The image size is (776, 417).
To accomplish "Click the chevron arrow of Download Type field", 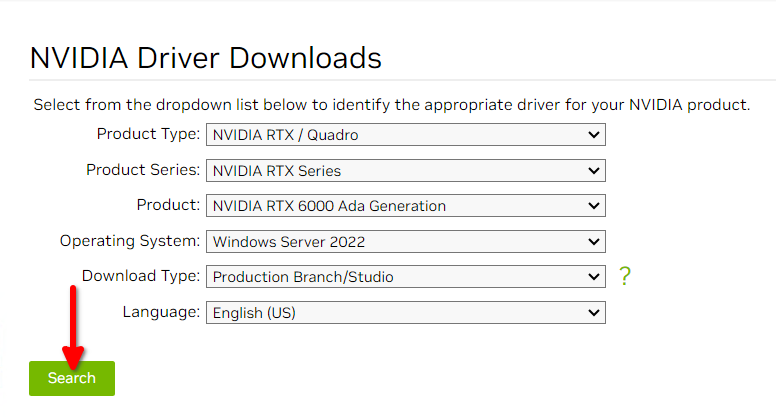I will coord(594,277).
